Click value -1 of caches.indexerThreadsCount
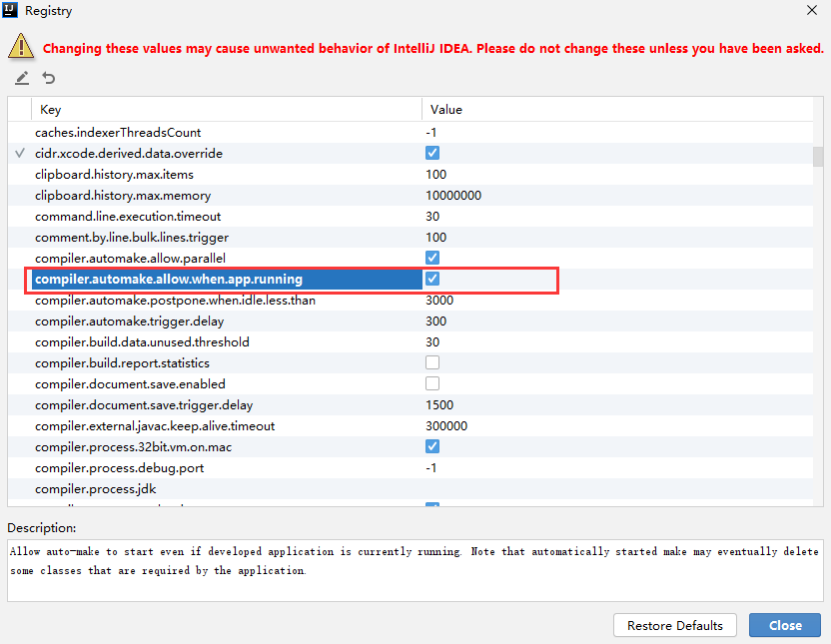The image size is (831, 644). click(430, 133)
